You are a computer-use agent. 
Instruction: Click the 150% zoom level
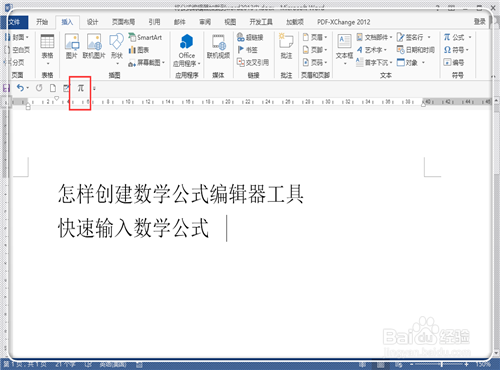[x=483, y=365]
